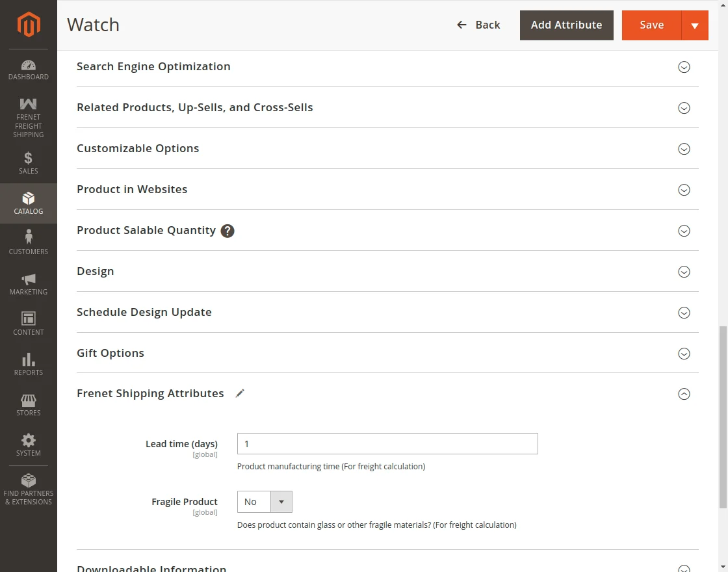Open Product Salable Quantity help tooltip
The height and width of the screenshot is (572, 728).
[x=227, y=231]
